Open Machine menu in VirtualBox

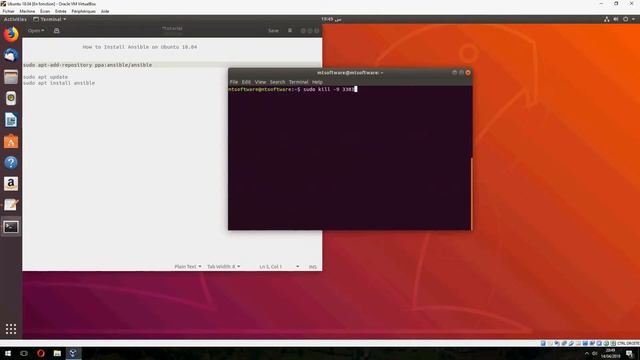(27, 11)
